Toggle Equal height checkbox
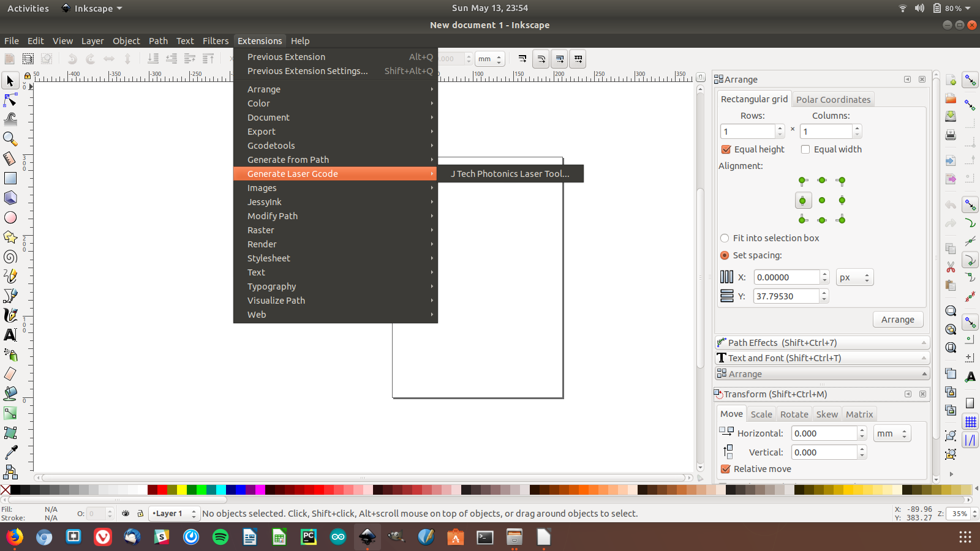Screen dimensions: 980x551 point(726,149)
